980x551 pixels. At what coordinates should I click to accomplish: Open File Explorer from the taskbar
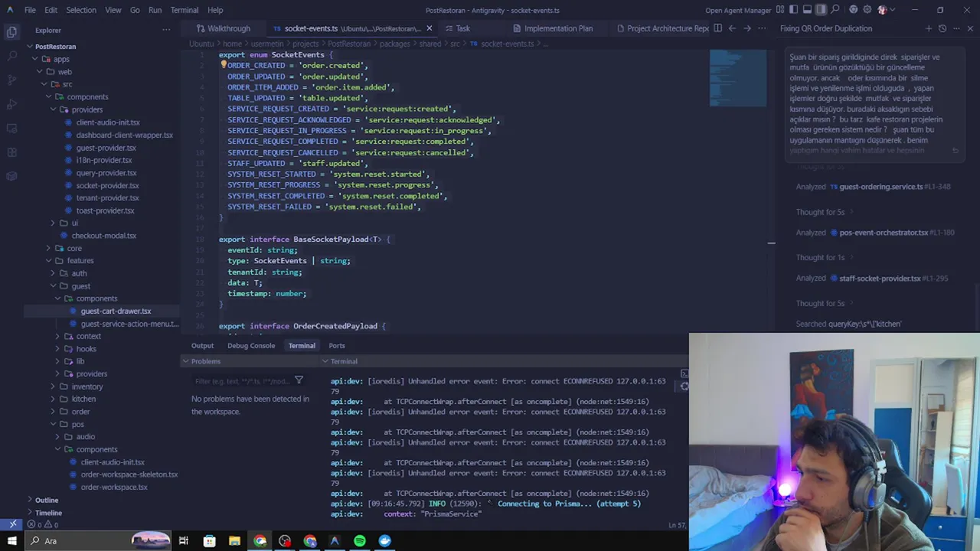point(234,541)
